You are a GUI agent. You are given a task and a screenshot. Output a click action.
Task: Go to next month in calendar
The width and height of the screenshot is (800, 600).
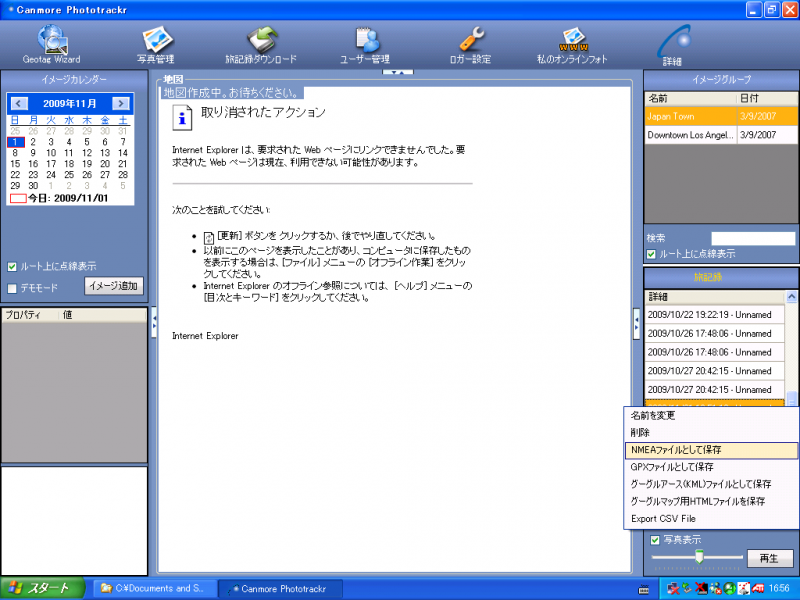(x=121, y=103)
